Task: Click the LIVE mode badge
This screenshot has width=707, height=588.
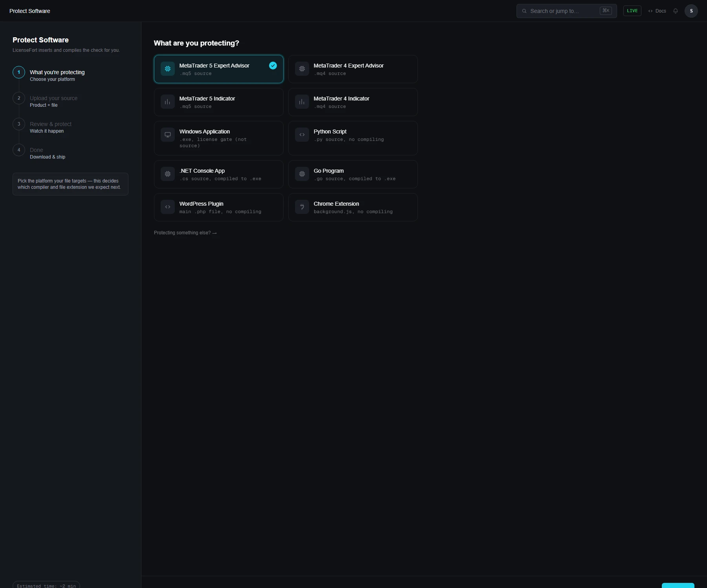Action: pyautogui.click(x=632, y=11)
